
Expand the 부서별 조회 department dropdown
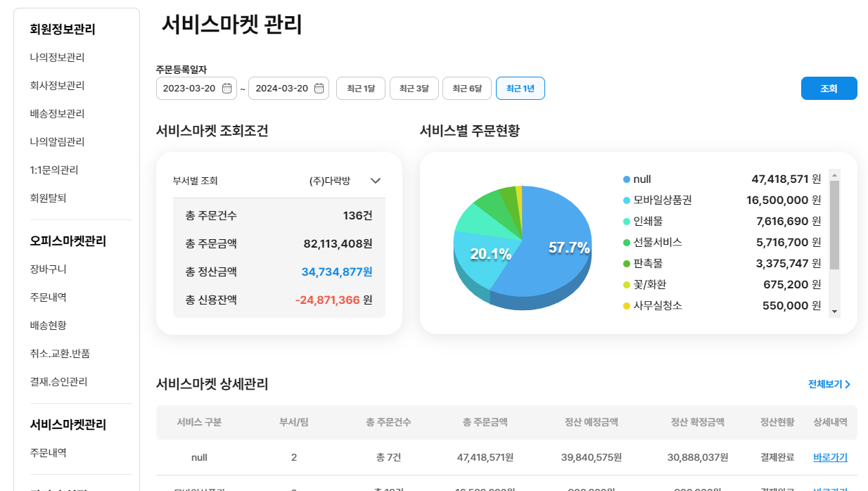tap(376, 181)
